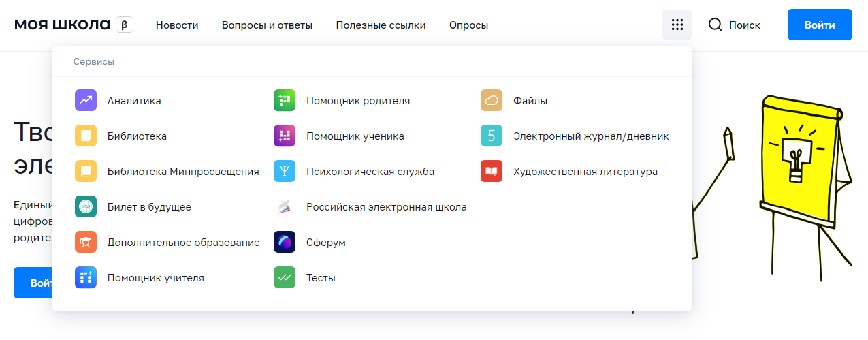Click the green Тесты checkmark icon
Screen dimensions: 868x340
[x=285, y=278]
